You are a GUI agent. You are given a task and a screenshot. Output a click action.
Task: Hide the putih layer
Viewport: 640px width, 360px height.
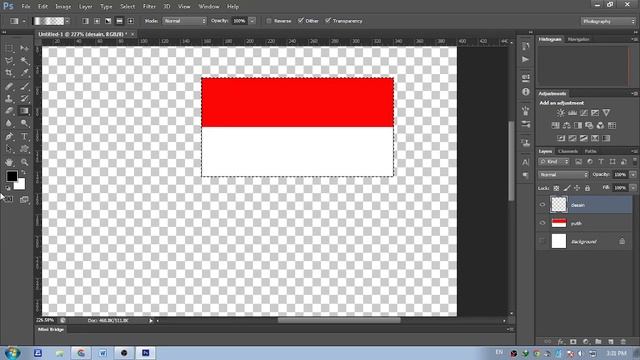(542, 223)
